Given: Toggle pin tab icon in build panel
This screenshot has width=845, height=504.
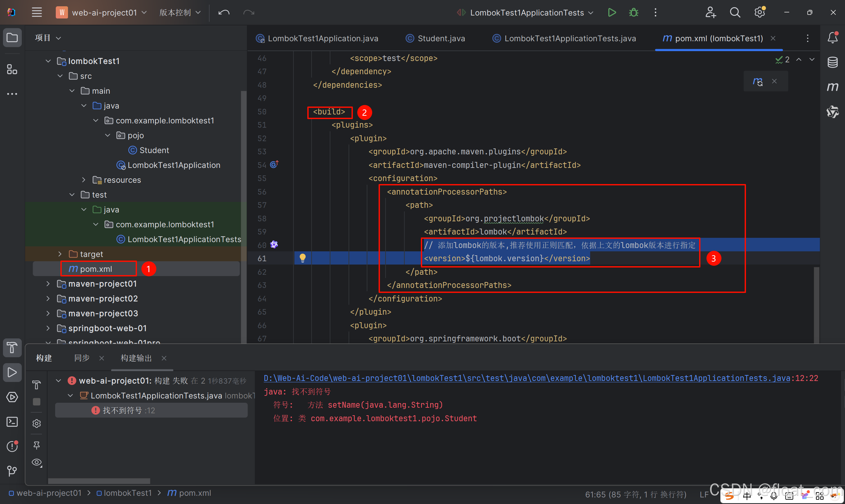Looking at the screenshot, I should pyautogui.click(x=37, y=445).
